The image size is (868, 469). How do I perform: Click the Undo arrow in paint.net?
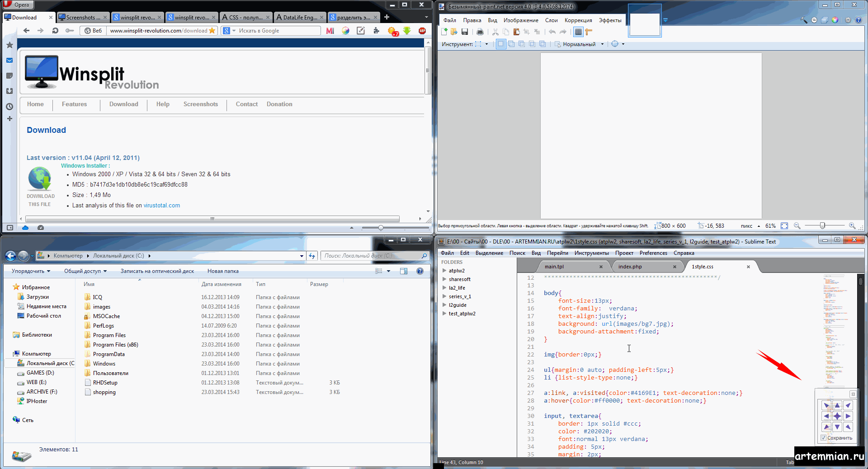coord(552,32)
